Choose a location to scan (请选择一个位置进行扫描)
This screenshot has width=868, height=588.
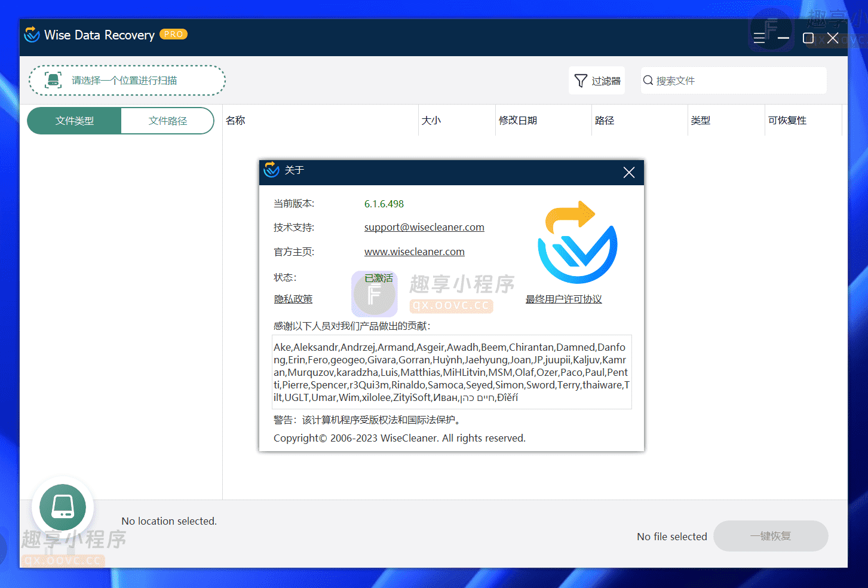[127, 81]
